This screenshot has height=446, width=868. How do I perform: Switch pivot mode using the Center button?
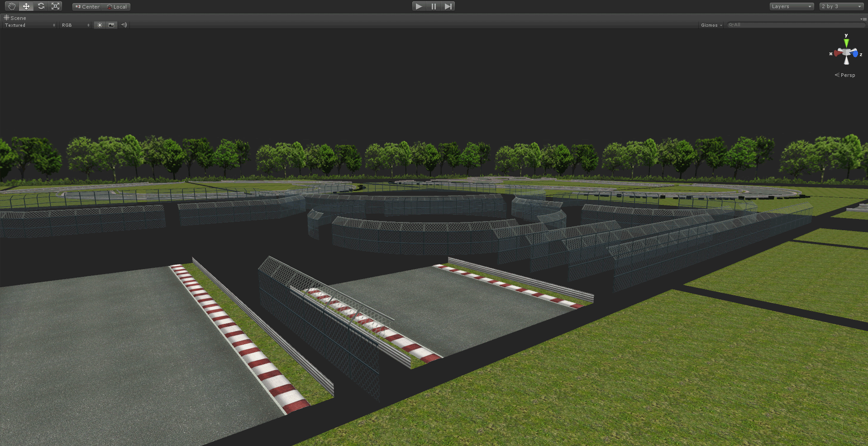point(86,6)
